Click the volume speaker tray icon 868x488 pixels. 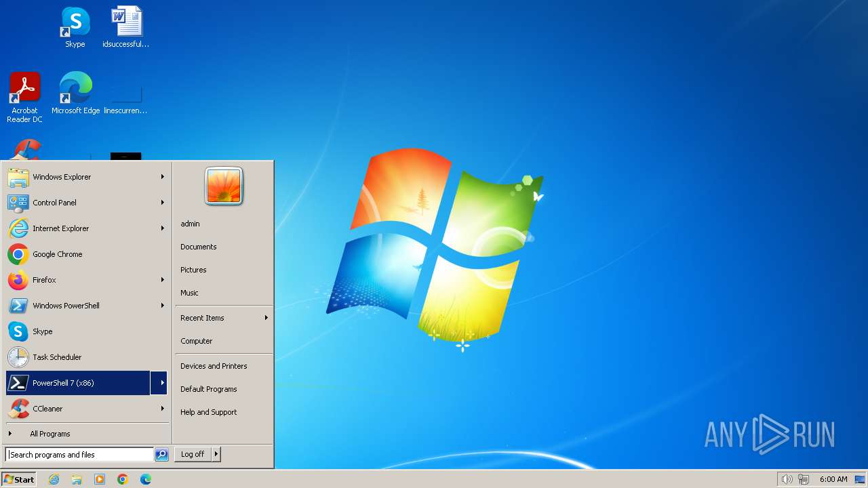tap(787, 479)
